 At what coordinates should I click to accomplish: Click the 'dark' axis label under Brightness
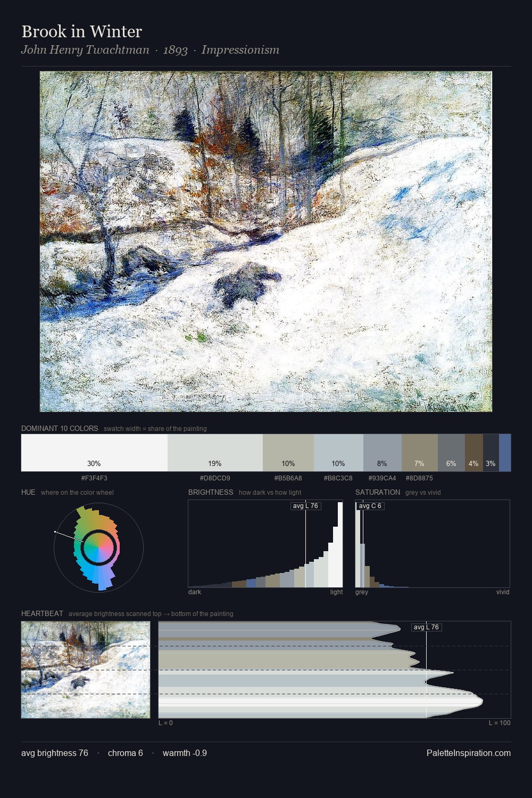pos(195,592)
